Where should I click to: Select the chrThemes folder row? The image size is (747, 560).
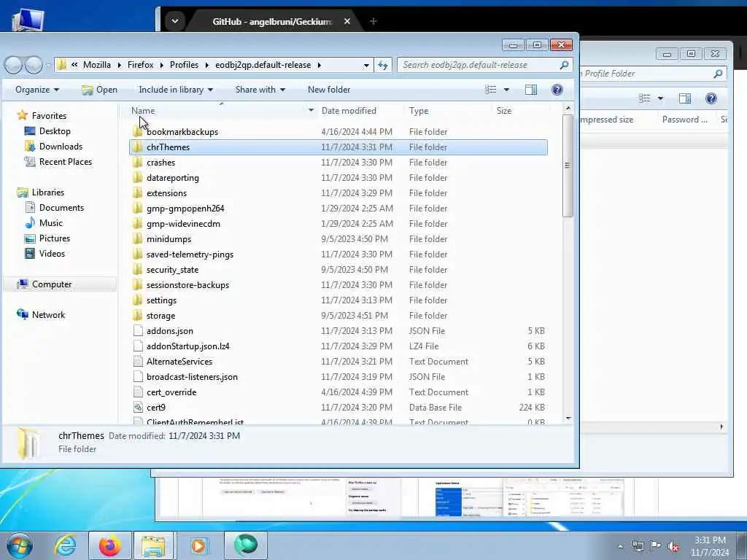click(338, 147)
